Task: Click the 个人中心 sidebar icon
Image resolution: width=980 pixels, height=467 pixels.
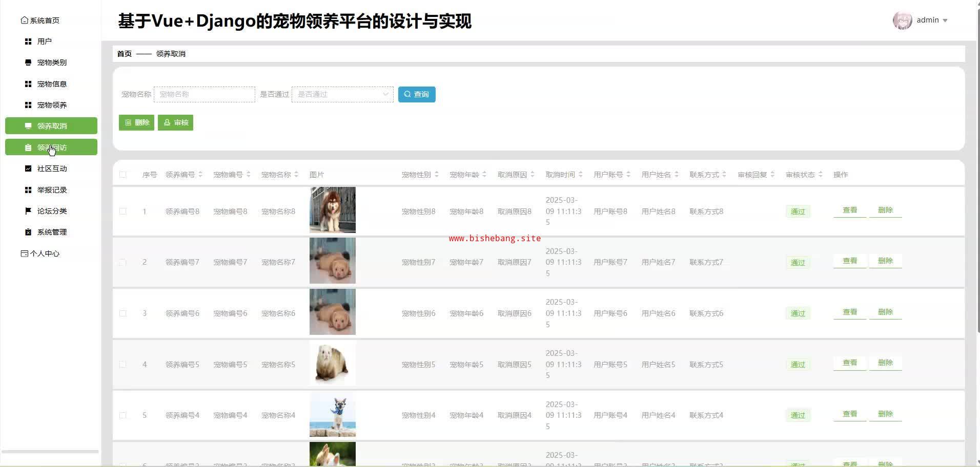Action: 24,253
